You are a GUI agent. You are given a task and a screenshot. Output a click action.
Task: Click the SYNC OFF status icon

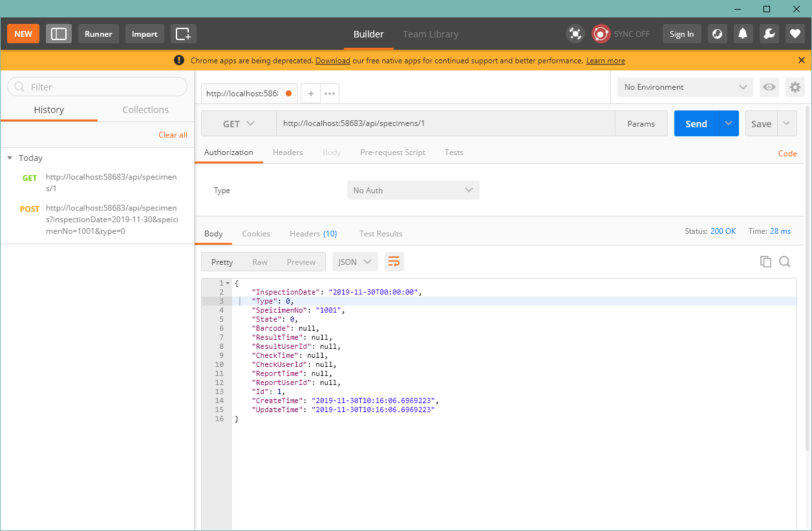pyautogui.click(x=601, y=34)
